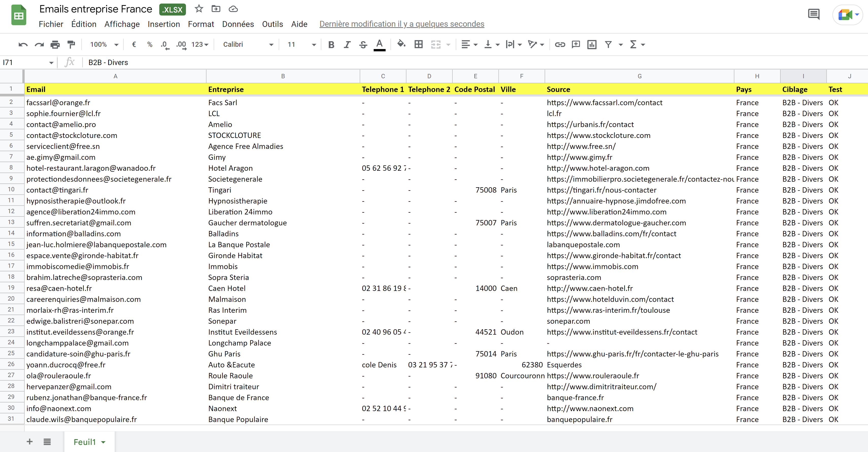Open the Outils menu

[x=272, y=24]
